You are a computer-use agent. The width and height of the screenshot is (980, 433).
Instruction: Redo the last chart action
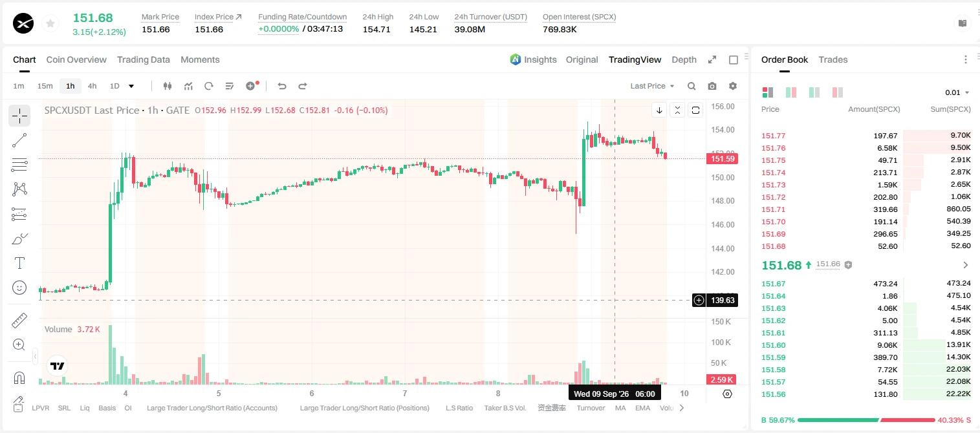[x=302, y=86]
